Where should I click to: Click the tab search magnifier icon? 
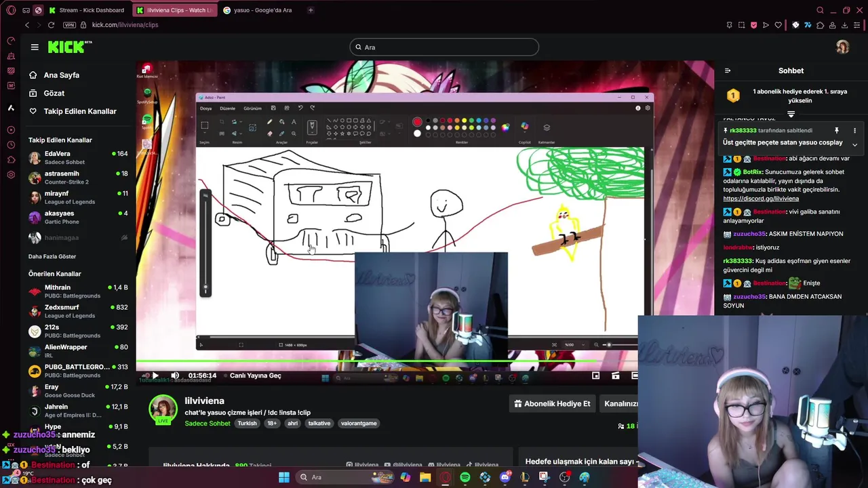coord(820,10)
